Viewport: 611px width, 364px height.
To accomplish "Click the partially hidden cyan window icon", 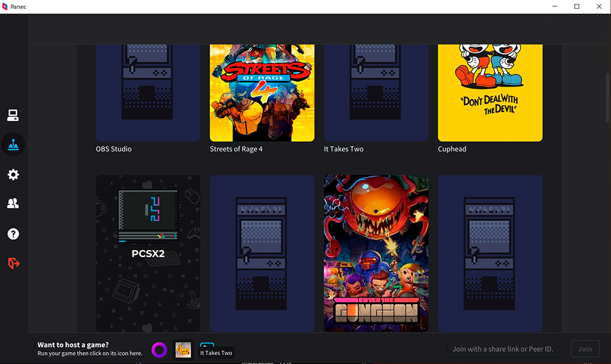I will pos(207,344).
